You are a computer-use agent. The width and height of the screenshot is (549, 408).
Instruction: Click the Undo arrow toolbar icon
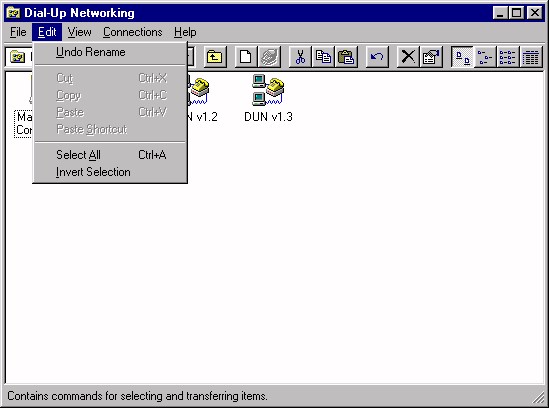click(377, 57)
